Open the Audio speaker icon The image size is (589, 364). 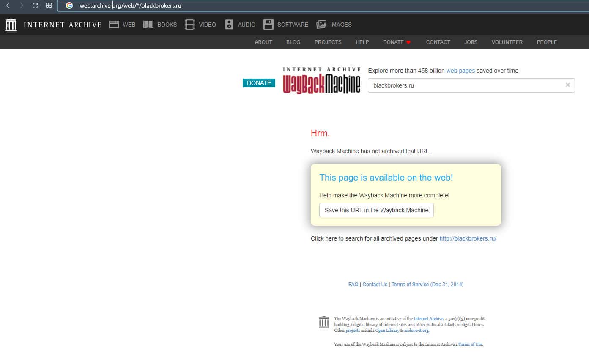point(229,25)
